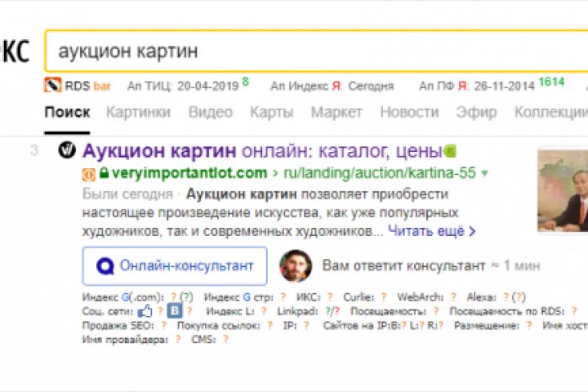This screenshot has height=392, width=588.
Task: Open the Эфир tab
Action: click(x=476, y=112)
